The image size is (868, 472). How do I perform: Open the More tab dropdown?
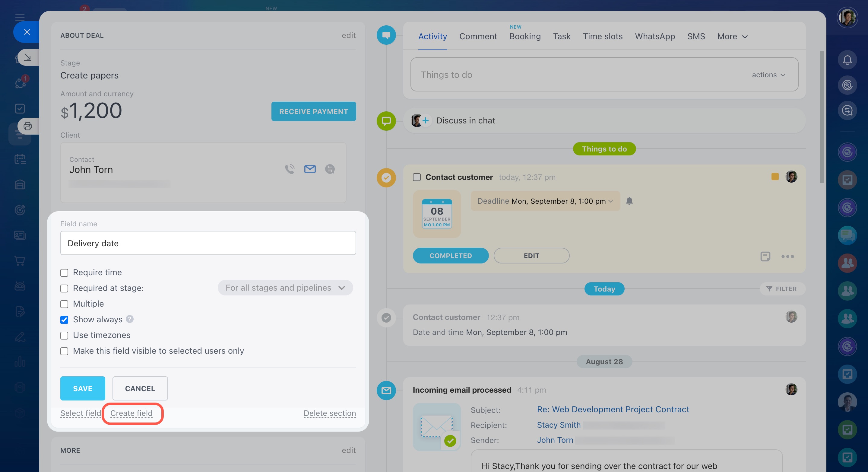pyautogui.click(x=732, y=37)
